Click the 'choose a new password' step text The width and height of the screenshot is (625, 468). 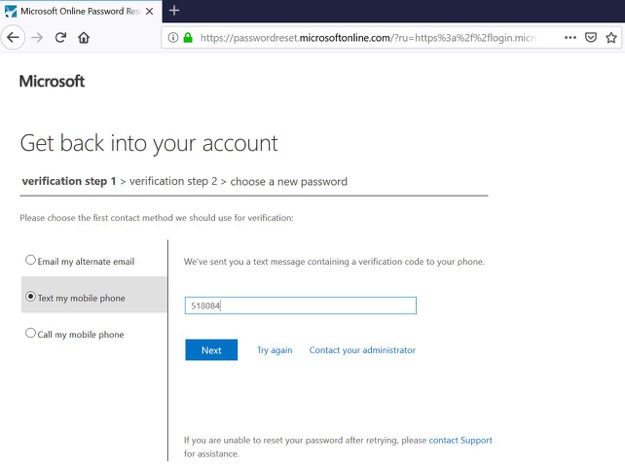pos(289,181)
